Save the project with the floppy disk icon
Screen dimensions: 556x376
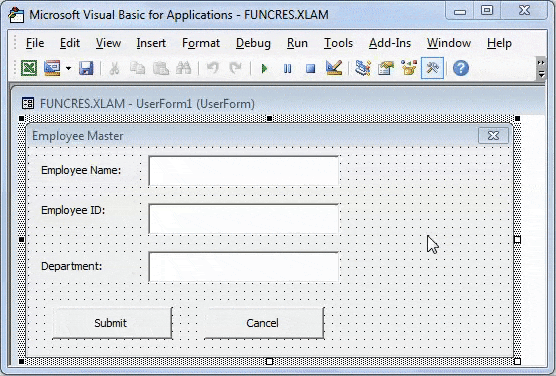tap(86, 68)
